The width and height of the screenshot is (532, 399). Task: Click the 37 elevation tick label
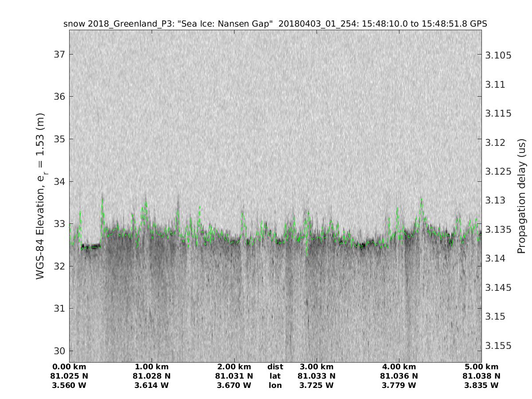tap(59, 55)
